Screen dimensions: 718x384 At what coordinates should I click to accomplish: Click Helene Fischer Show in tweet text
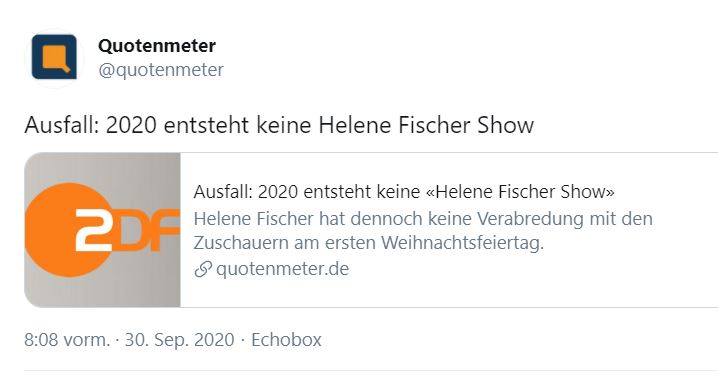click(x=426, y=125)
